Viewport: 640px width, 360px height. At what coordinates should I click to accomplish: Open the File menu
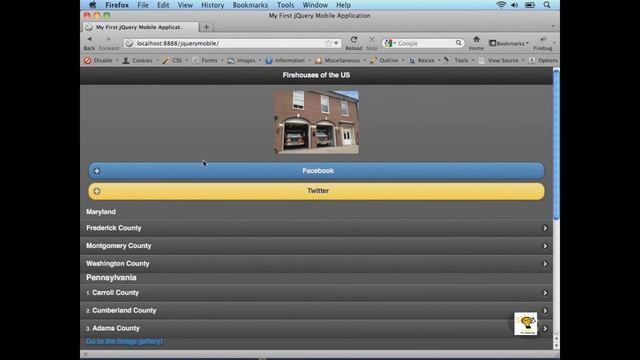pos(143,5)
